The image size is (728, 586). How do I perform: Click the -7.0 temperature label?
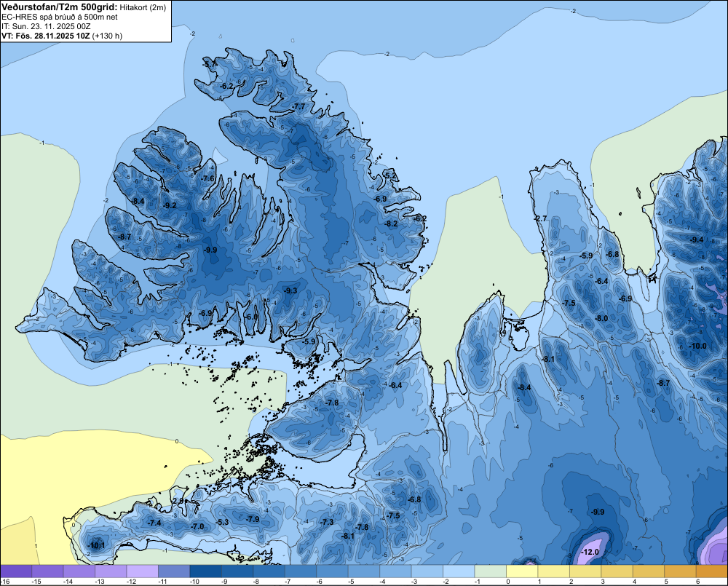[198, 526]
